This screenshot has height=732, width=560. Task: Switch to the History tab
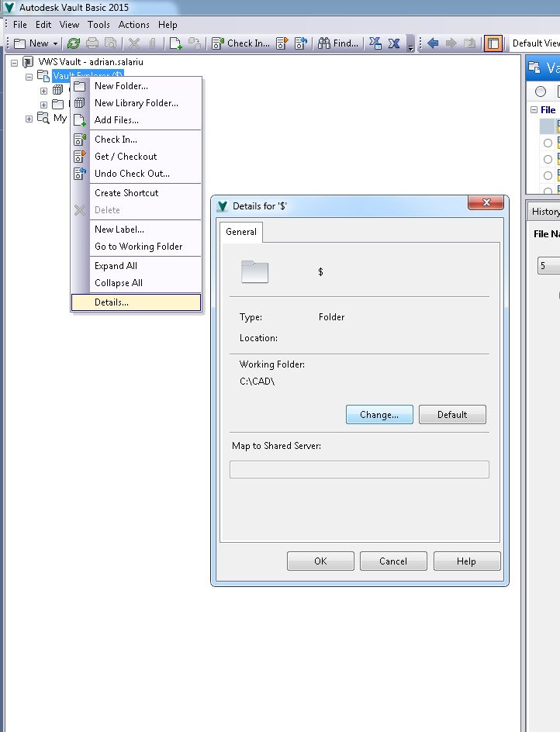coord(545,212)
